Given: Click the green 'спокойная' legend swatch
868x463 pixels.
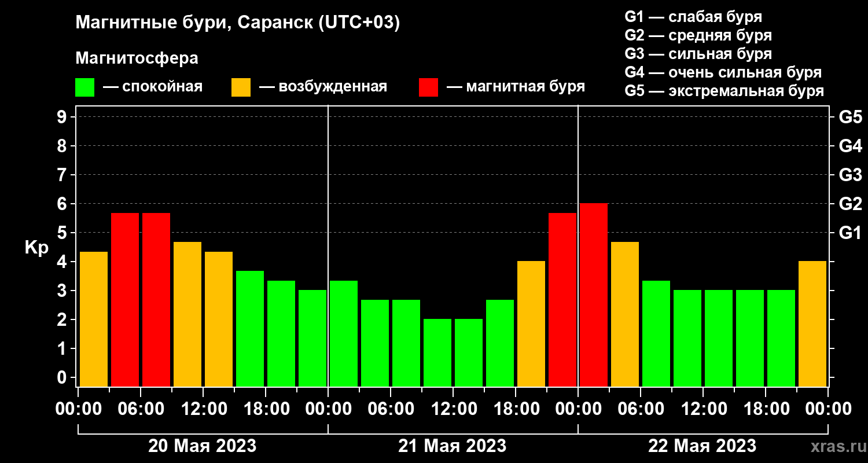Looking at the screenshot, I should pos(85,87).
